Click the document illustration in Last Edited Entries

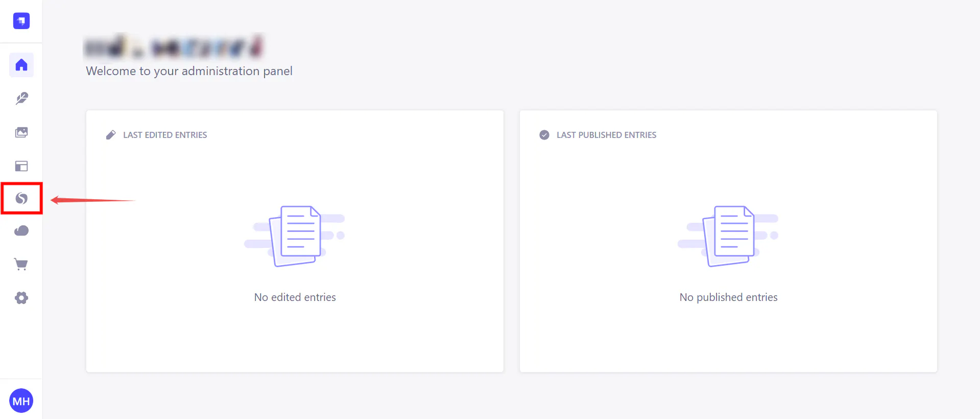click(x=295, y=236)
